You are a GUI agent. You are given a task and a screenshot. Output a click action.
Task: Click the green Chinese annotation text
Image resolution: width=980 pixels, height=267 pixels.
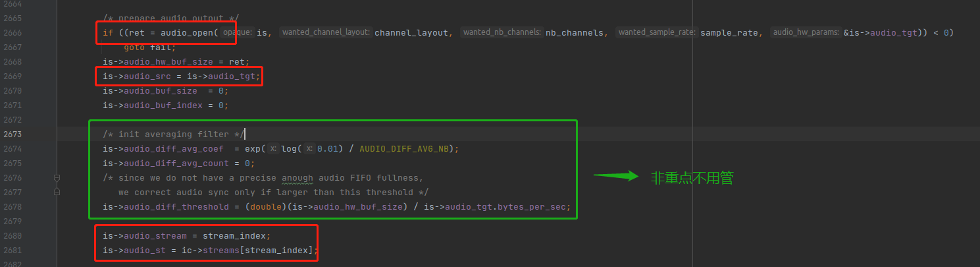point(692,177)
